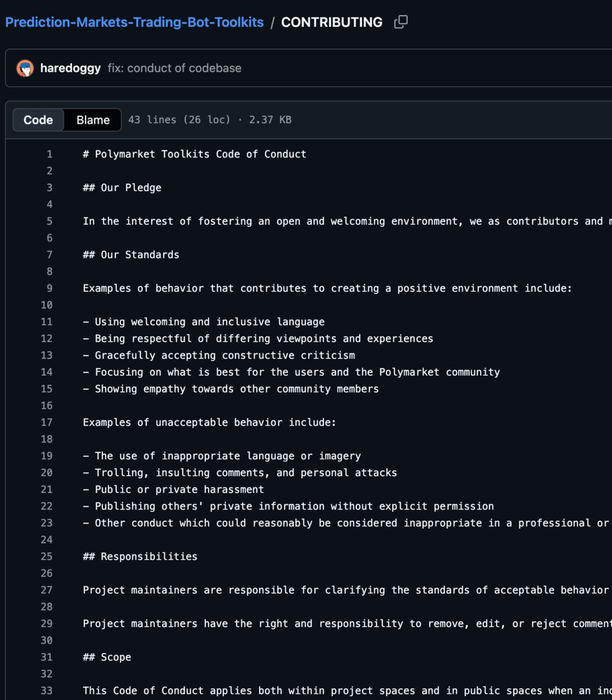
Task: Click '# Polymarket Toolkits Code of Conduct' heading line
Action: click(x=195, y=154)
